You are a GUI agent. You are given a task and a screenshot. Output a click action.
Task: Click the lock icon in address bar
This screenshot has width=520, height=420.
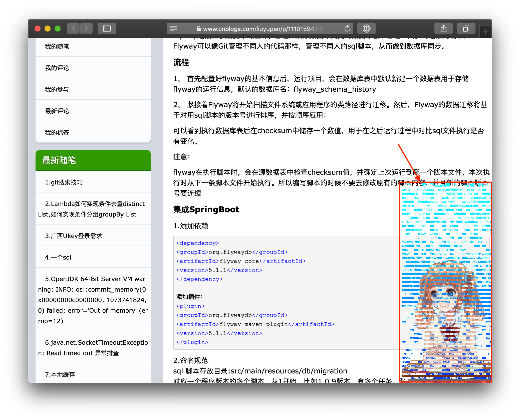198,29
